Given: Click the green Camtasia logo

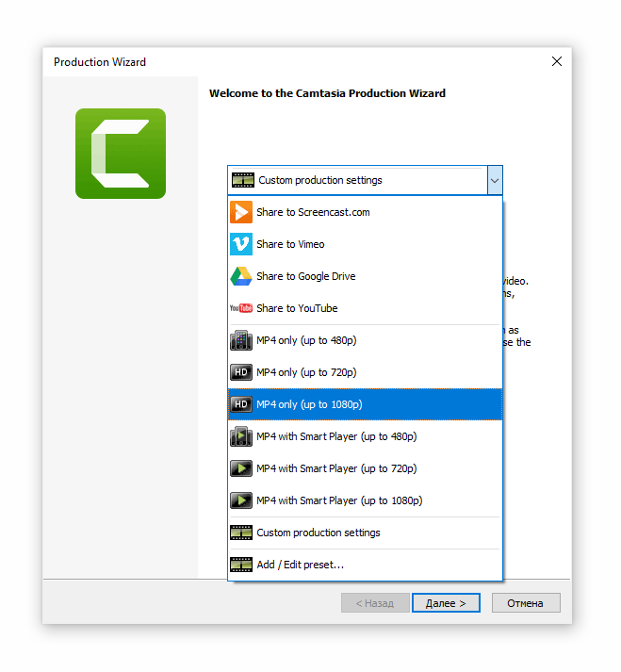Looking at the screenshot, I should [x=121, y=154].
